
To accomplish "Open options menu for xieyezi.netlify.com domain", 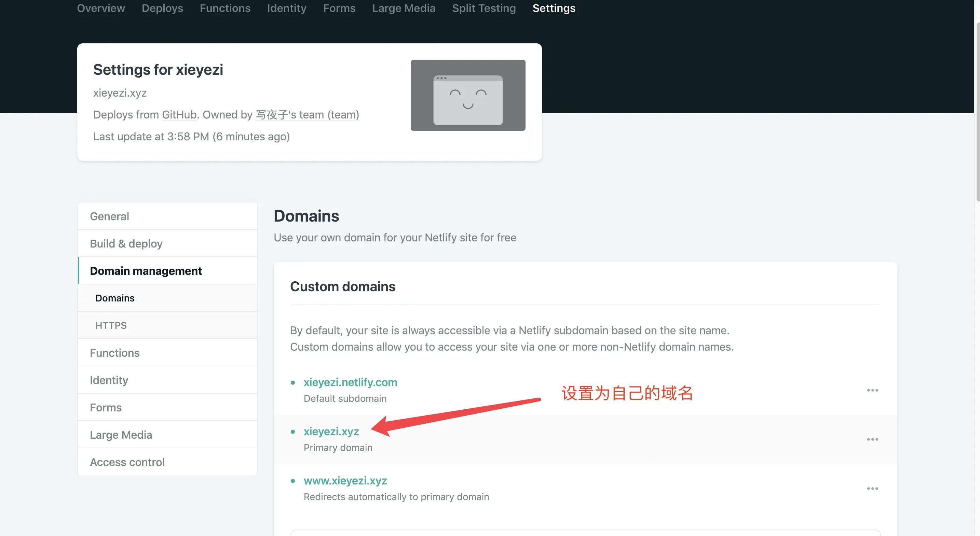I will click(x=873, y=390).
